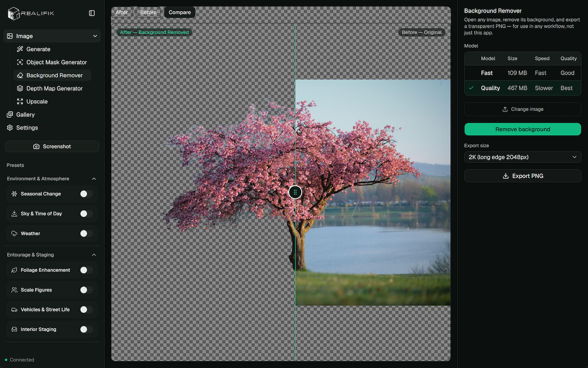Click the Foliage Enhancement leaf icon
This screenshot has width=588, height=368.
click(x=14, y=270)
